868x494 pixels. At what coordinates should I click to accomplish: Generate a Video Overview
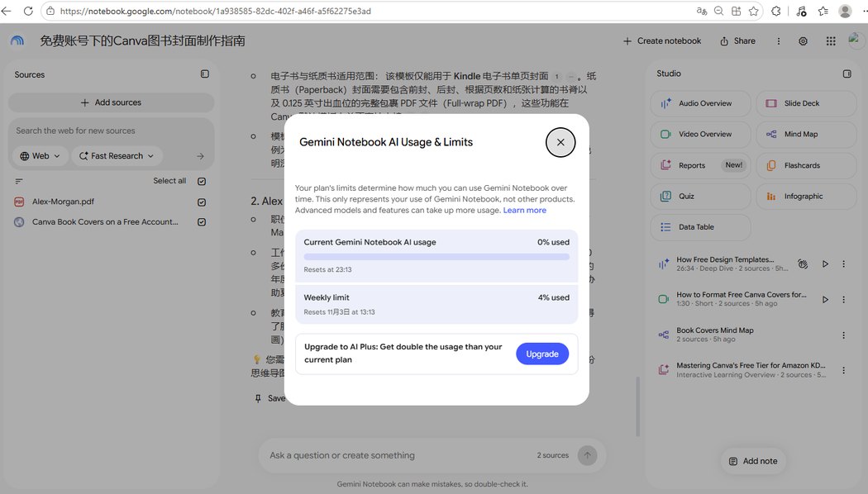tap(700, 135)
